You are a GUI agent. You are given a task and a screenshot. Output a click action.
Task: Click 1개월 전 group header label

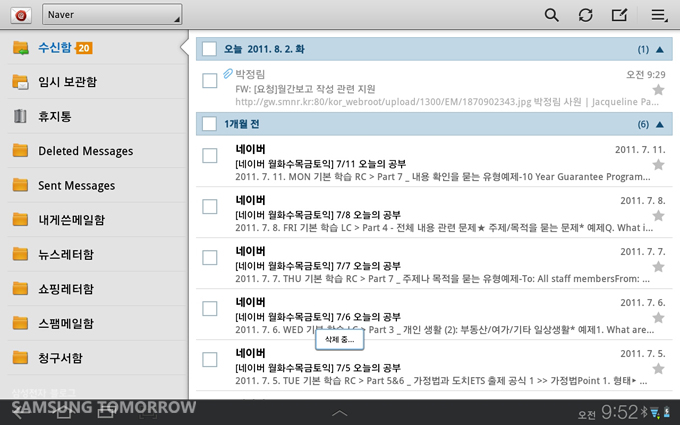click(242, 124)
